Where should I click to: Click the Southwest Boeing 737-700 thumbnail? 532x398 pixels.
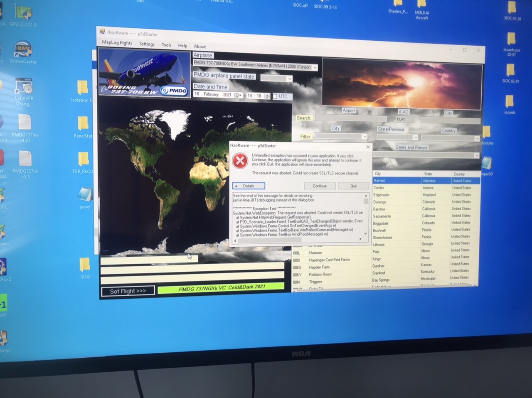coord(144,73)
